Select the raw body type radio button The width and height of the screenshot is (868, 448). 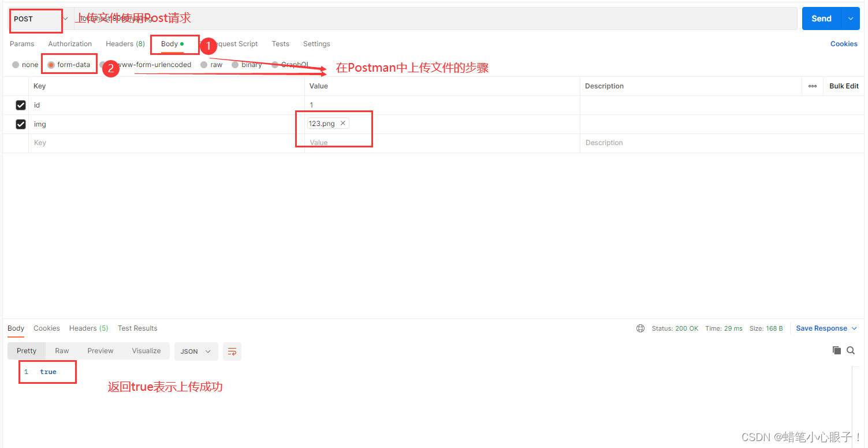pyautogui.click(x=204, y=64)
